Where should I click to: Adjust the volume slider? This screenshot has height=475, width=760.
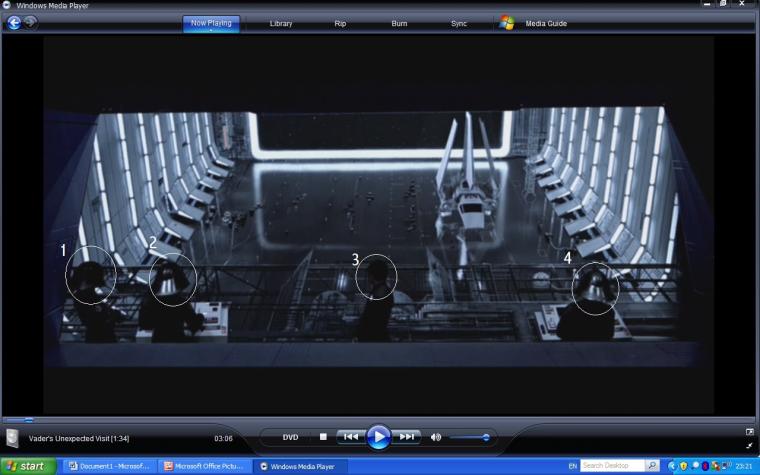click(469, 438)
